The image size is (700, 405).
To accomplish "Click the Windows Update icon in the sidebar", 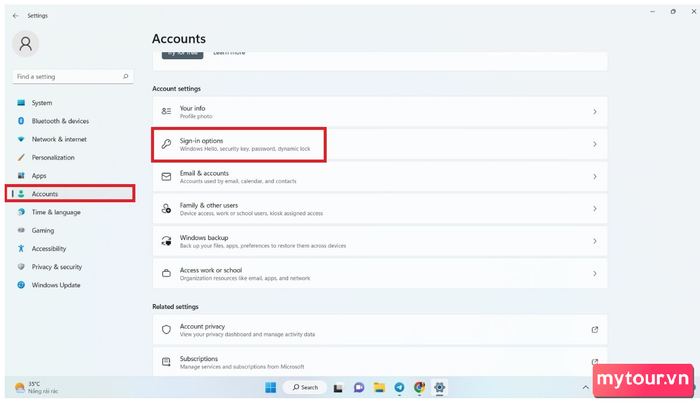I will [x=21, y=285].
